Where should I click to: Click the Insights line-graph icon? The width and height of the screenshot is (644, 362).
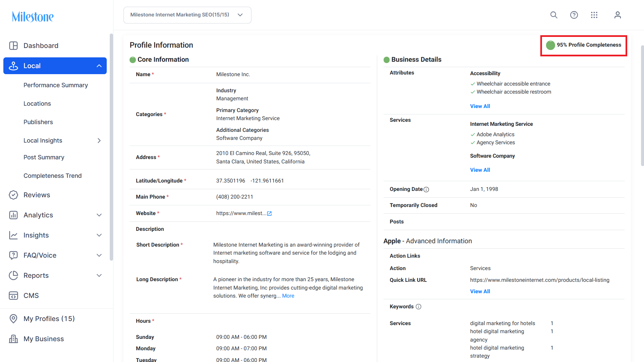coord(13,235)
